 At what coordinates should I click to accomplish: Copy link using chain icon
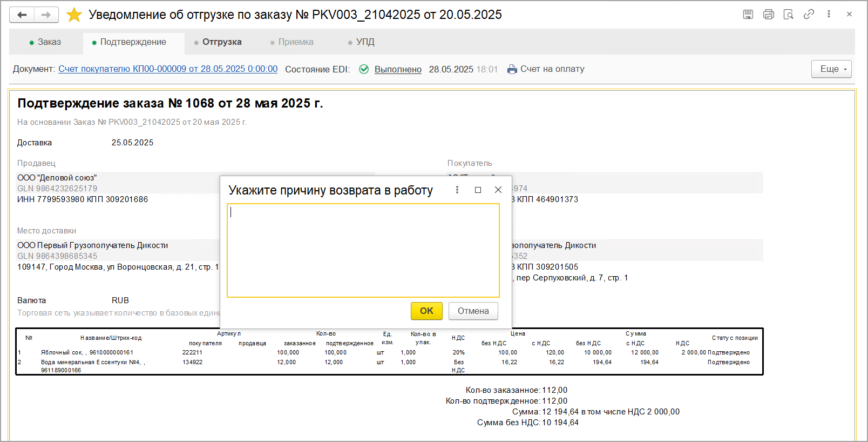(x=809, y=15)
